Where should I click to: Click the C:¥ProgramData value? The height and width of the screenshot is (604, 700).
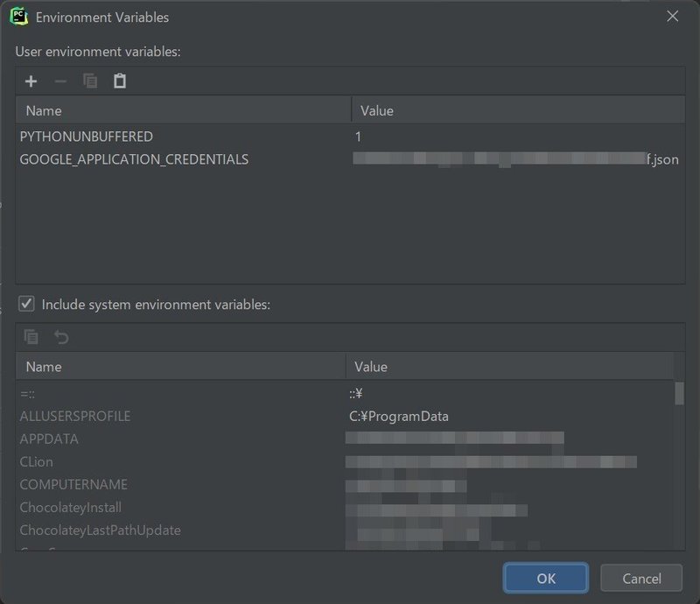[x=399, y=417]
